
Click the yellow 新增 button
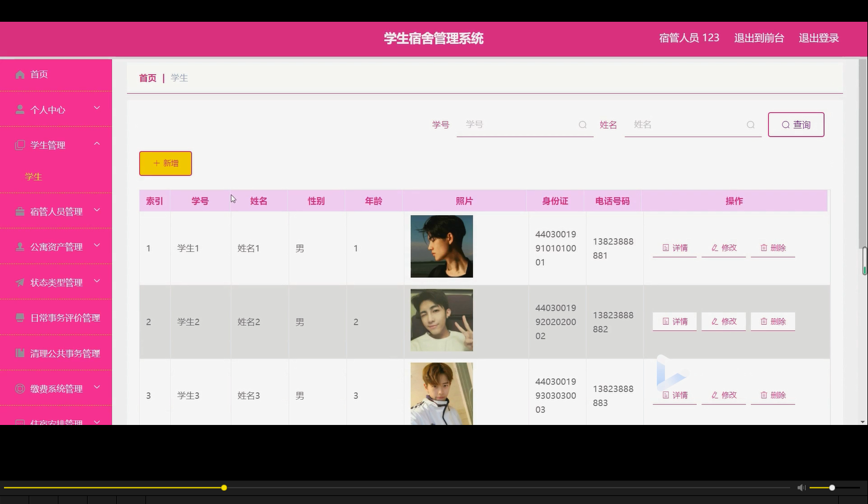165,163
